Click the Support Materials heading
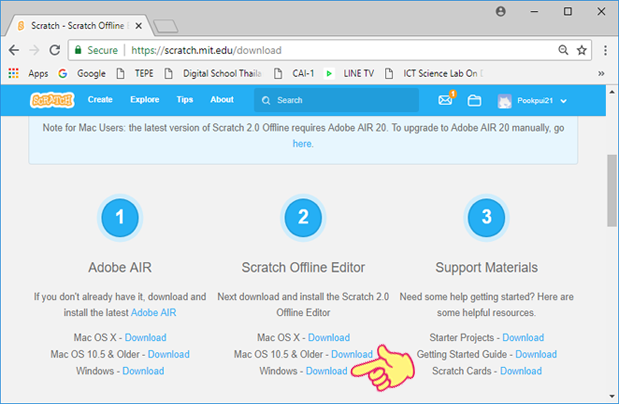619x404 pixels. point(486,267)
